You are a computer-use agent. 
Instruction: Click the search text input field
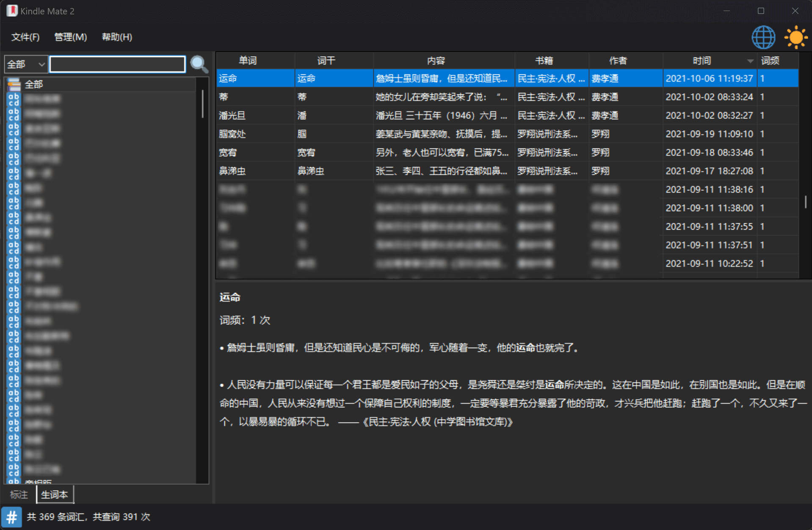(117, 64)
